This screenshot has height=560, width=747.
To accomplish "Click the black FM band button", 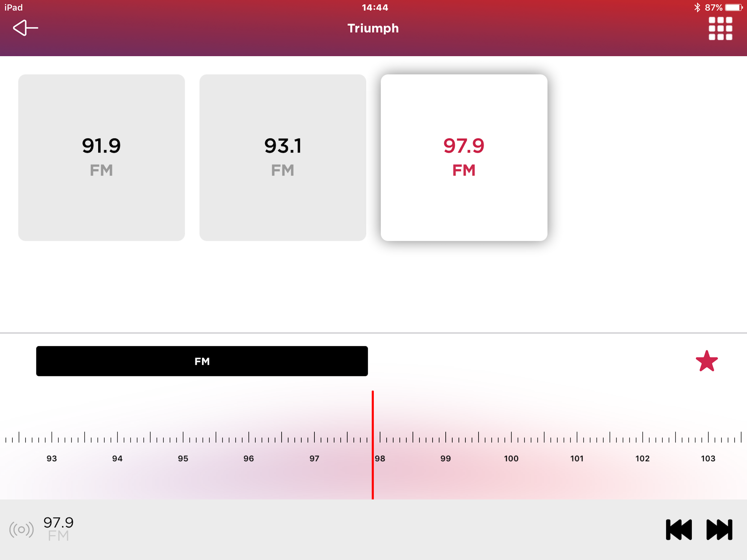I will 202,361.
